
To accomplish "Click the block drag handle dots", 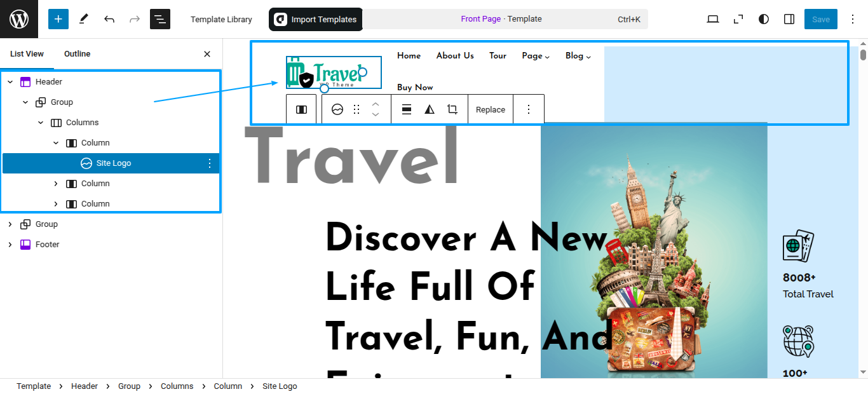I will (x=356, y=109).
